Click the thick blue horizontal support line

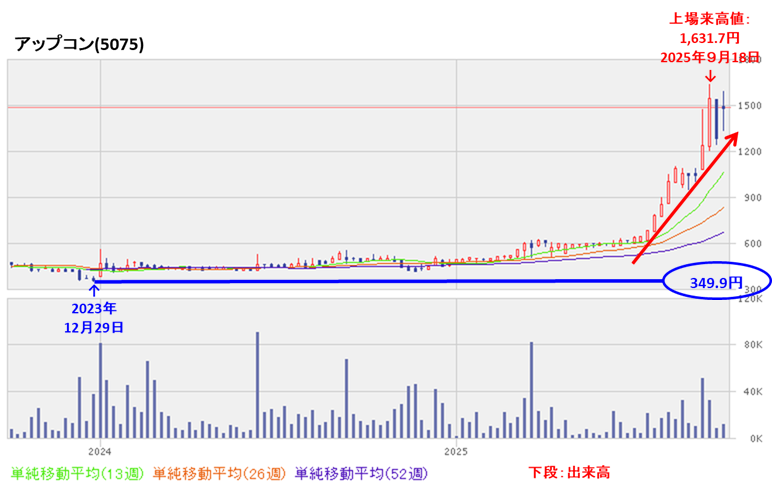click(380, 281)
